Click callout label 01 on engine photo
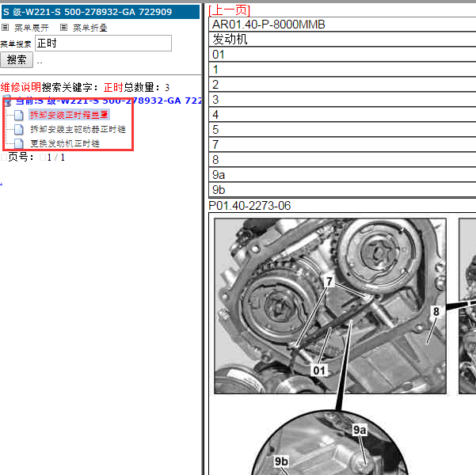Screen dimensions: 476x475 (x=319, y=370)
